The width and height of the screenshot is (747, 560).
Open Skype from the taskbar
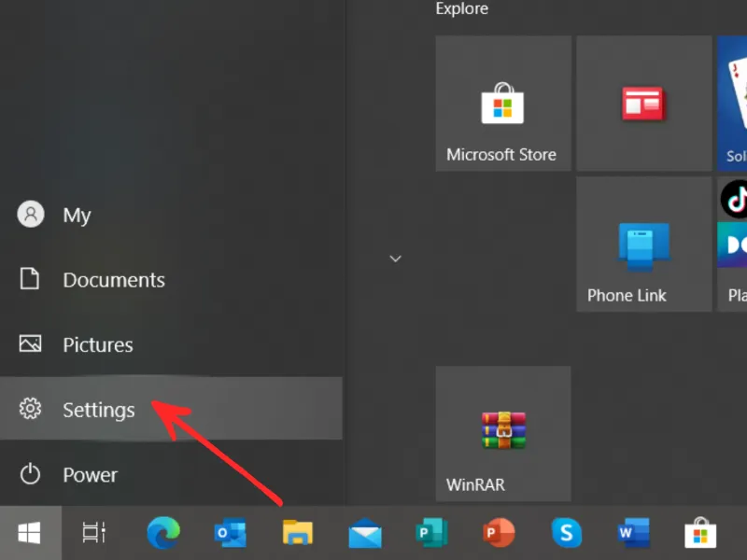point(567,533)
